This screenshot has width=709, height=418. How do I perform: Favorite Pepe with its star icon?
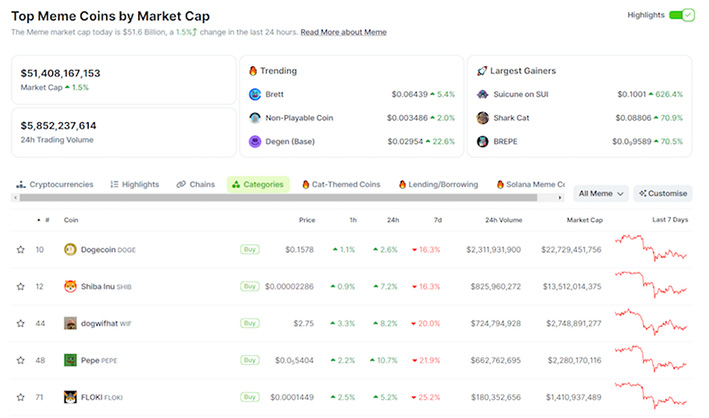coord(21,361)
